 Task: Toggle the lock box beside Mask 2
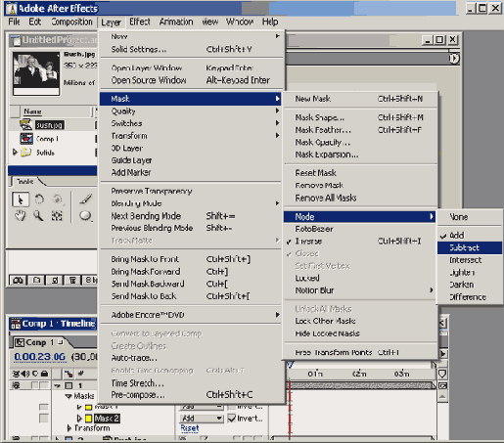(44, 418)
